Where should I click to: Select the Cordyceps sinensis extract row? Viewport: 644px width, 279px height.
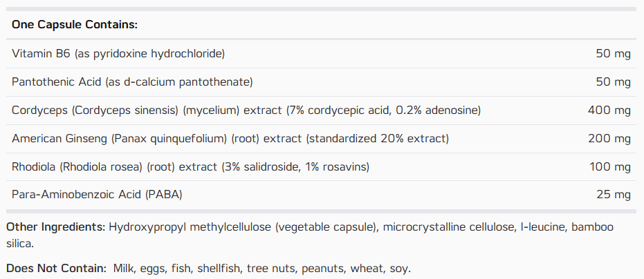tap(321, 110)
